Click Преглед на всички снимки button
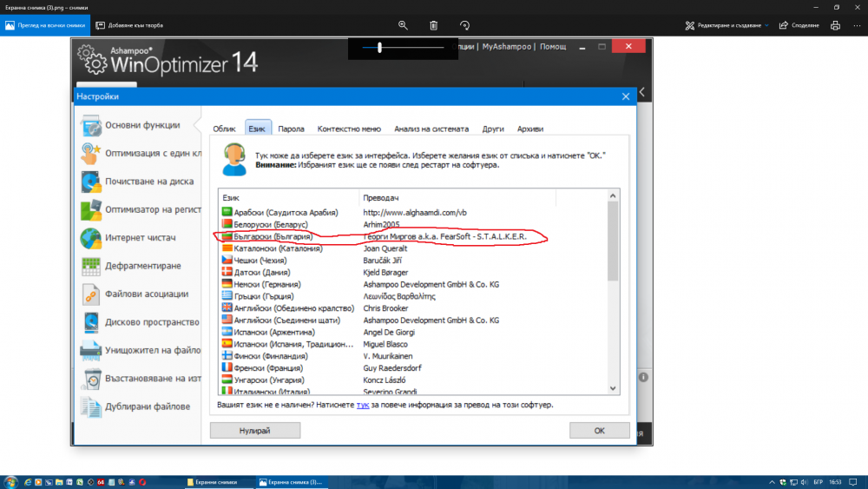 pos(45,25)
